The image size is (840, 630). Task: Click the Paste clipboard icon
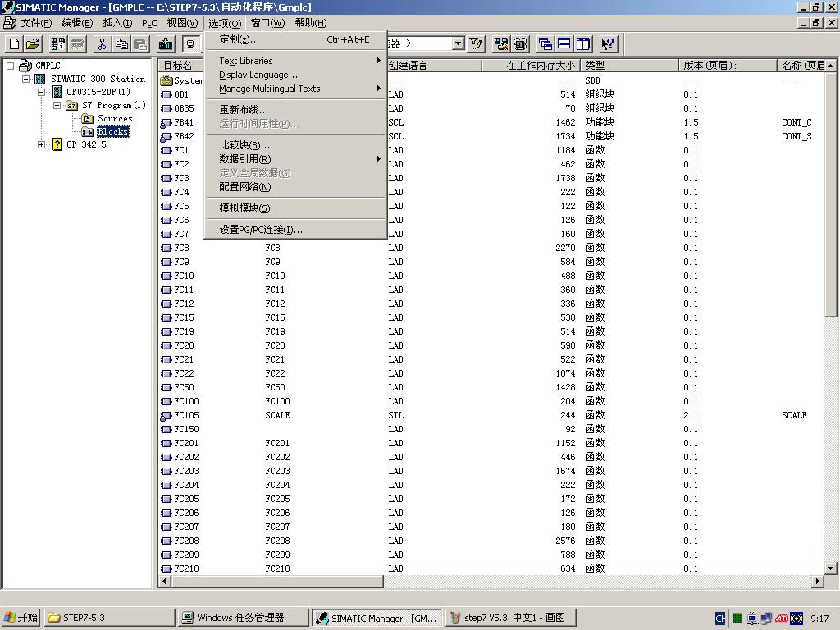click(x=140, y=44)
